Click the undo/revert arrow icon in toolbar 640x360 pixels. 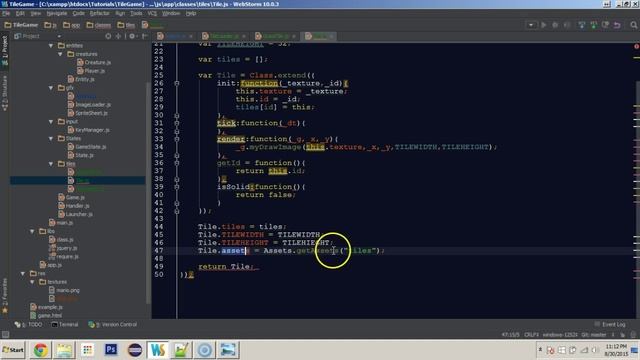click(617, 25)
